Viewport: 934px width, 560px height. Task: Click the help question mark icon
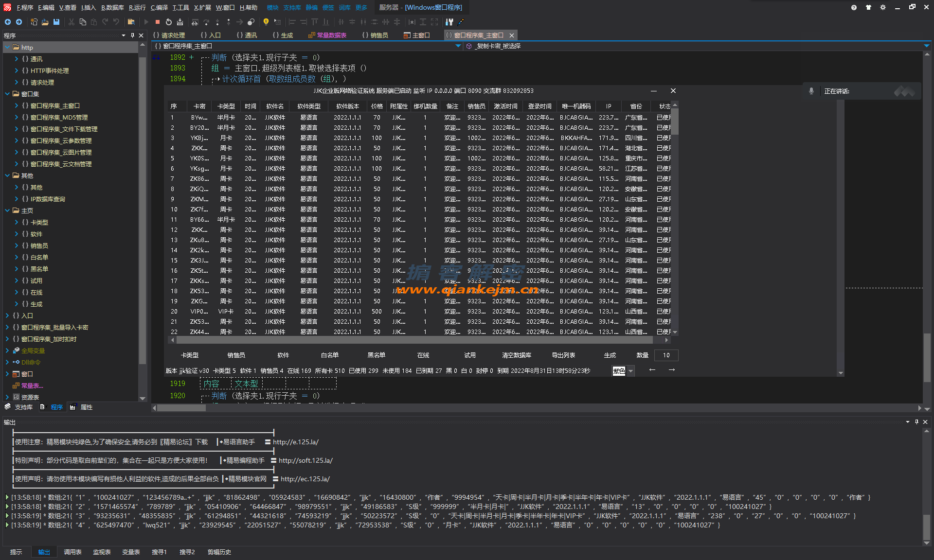point(854,7)
